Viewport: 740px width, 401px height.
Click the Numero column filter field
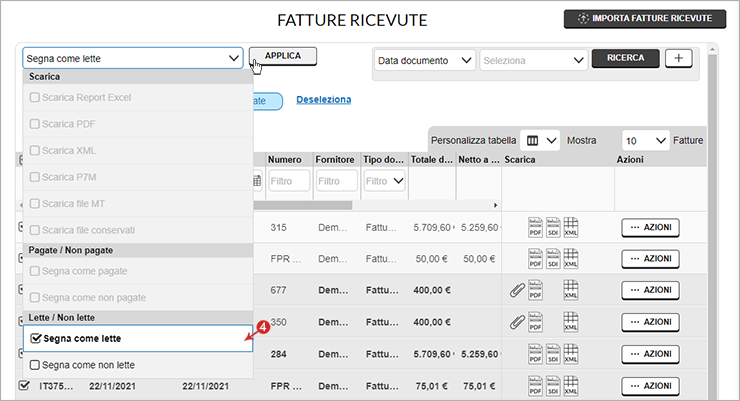[288, 181]
